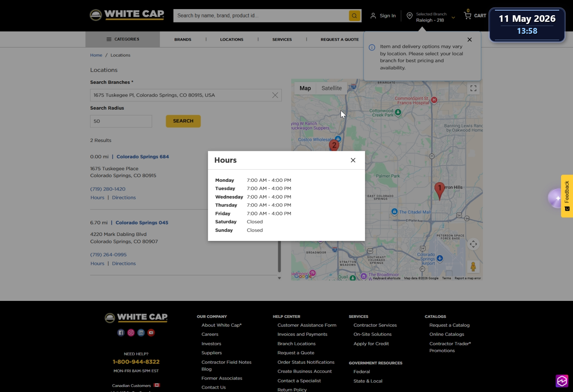The image size is (573, 392).
Task: Open Careers footer link
Action: click(x=210, y=334)
